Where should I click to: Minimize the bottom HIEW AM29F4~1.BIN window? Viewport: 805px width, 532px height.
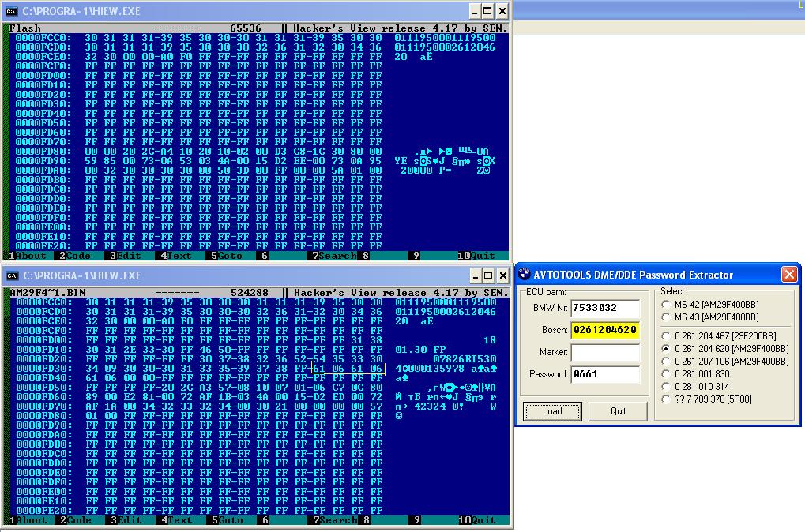point(476,275)
